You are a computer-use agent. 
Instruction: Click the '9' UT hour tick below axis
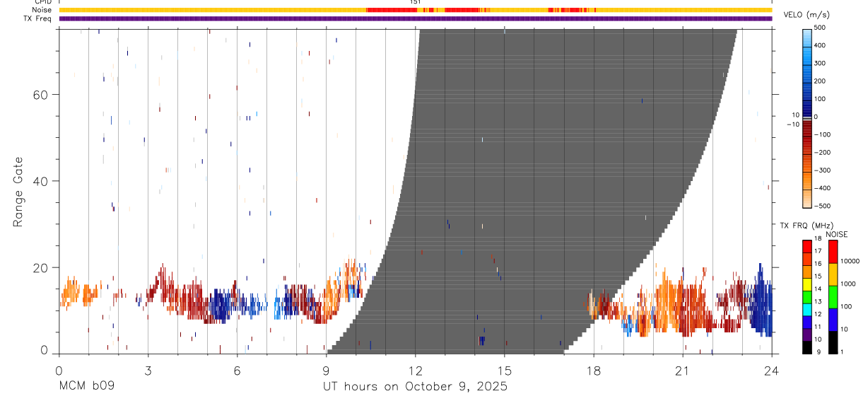point(326,371)
